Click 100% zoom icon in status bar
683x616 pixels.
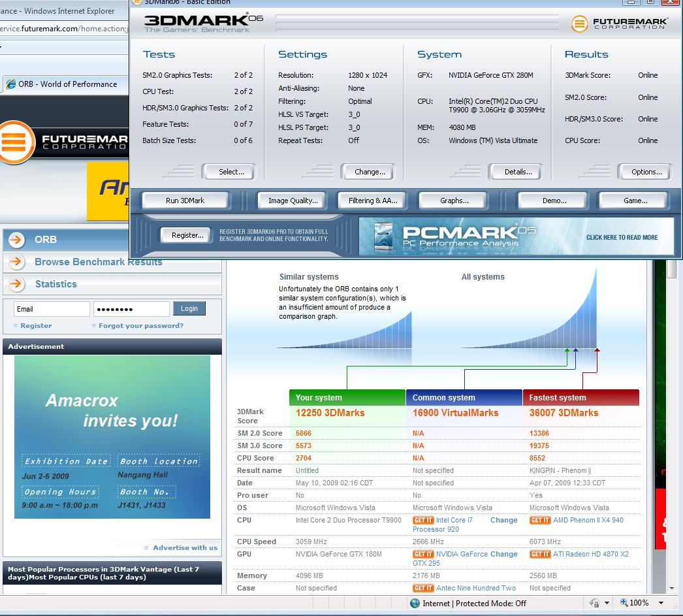(x=624, y=603)
